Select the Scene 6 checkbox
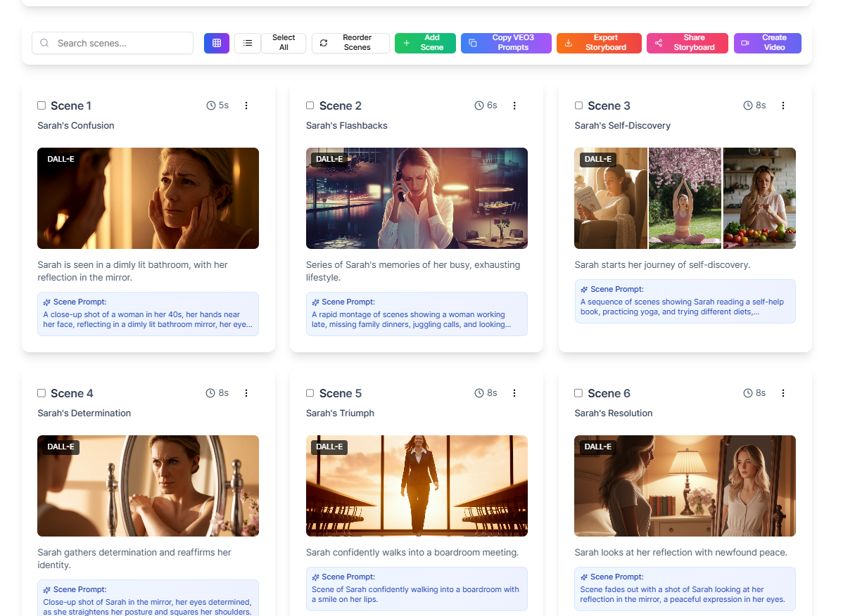 point(578,392)
